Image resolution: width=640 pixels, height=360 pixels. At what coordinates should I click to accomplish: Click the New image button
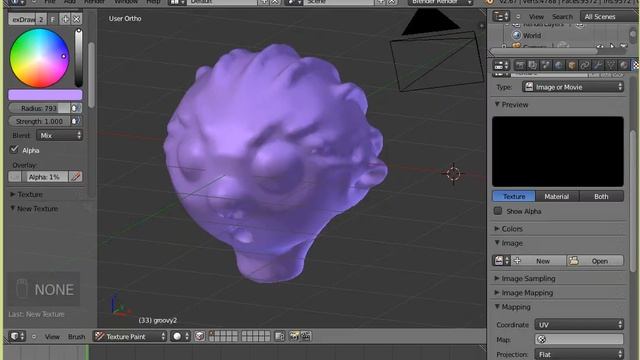(x=539, y=260)
